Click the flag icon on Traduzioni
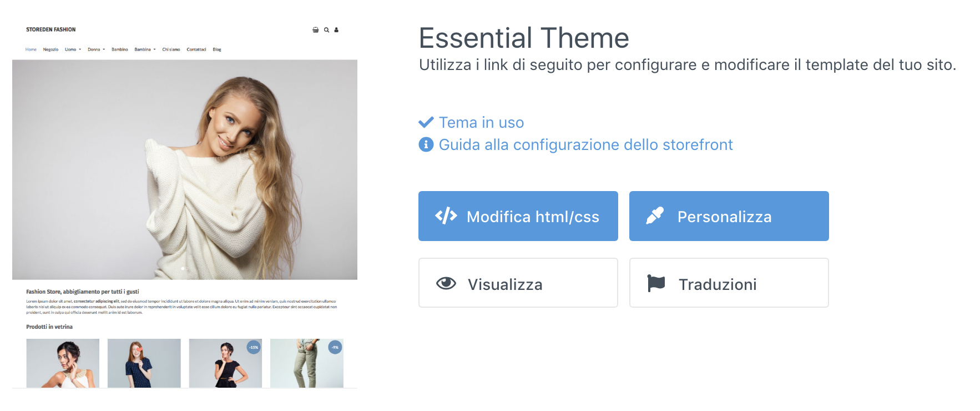980x411 pixels. pyautogui.click(x=656, y=283)
